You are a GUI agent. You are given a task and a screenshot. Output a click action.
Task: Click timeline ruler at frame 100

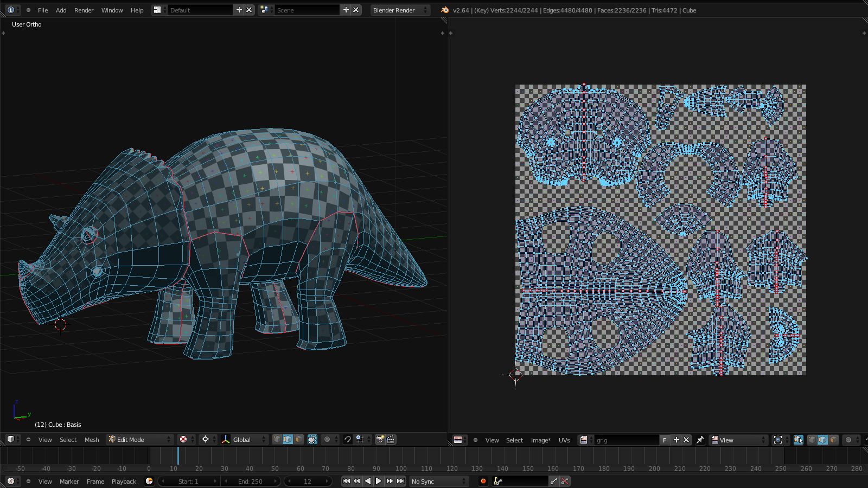click(x=401, y=468)
